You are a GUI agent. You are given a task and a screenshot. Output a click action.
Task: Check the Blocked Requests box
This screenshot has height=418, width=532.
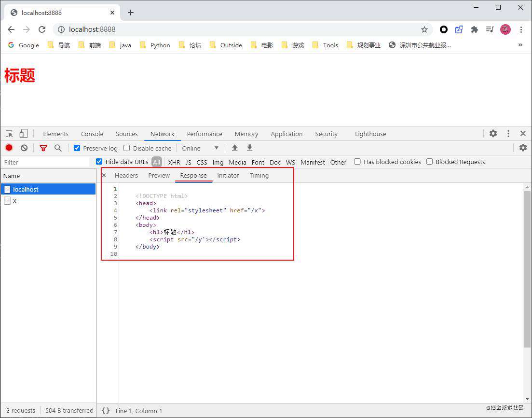[x=430, y=162]
